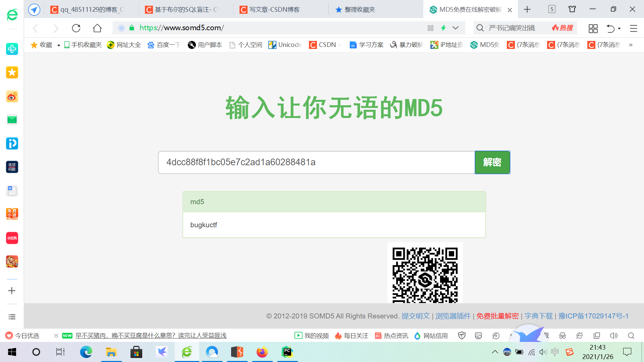
Task: Expand the hidden bookmarks overflow chevron
Action: [631, 45]
